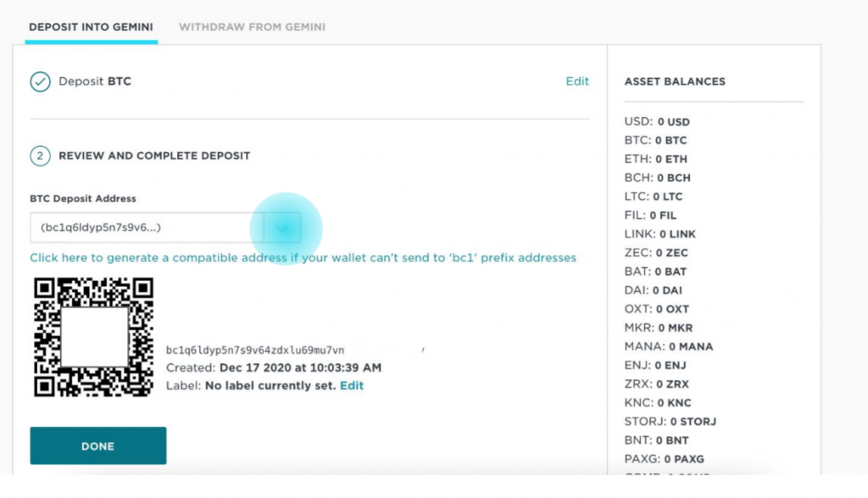Viewport: 868px width, 498px height.
Task: Switch to Withdraw From Gemini tab
Action: pyautogui.click(x=252, y=27)
